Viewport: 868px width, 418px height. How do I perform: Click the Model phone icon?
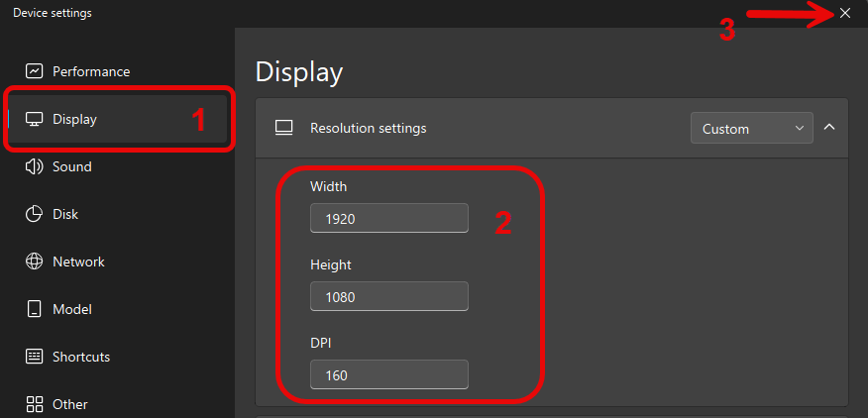35,309
